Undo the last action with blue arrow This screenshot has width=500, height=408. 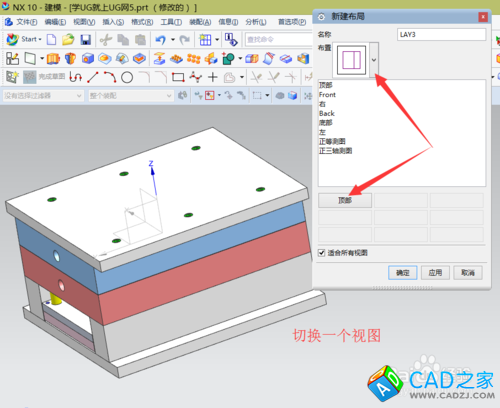point(160,40)
